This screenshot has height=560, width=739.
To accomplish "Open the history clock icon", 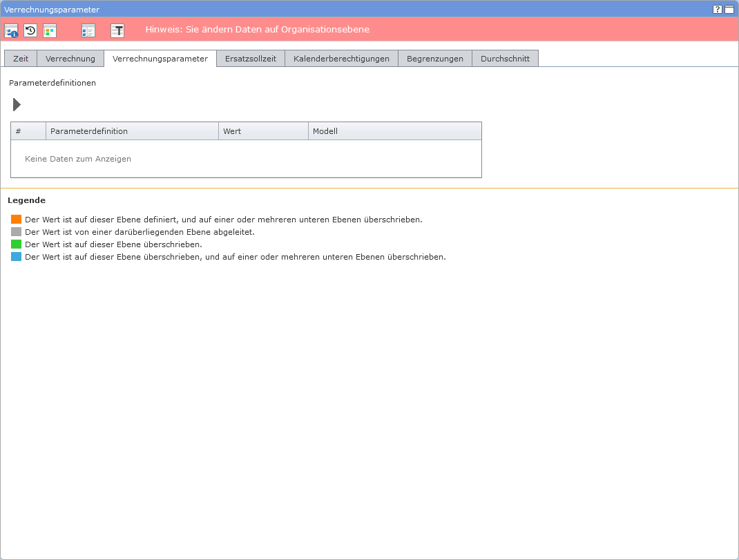I will point(30,30).
